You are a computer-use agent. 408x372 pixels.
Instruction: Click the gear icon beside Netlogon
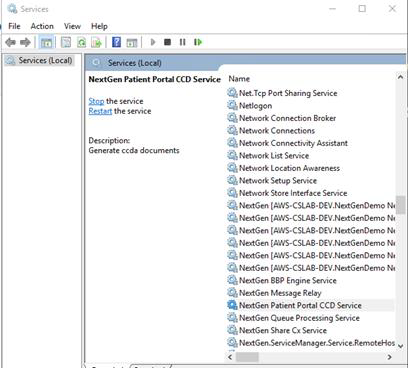tap(232, 106)
